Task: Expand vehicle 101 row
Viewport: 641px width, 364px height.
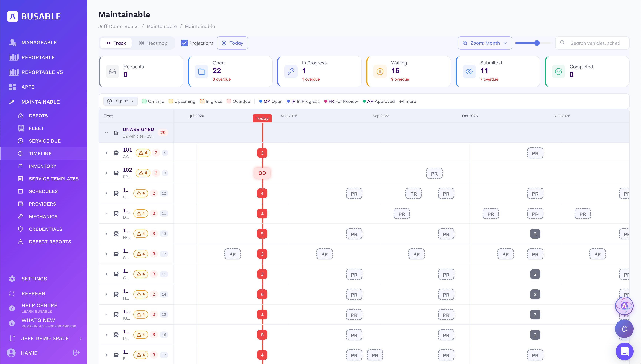Action: [106, 153]
